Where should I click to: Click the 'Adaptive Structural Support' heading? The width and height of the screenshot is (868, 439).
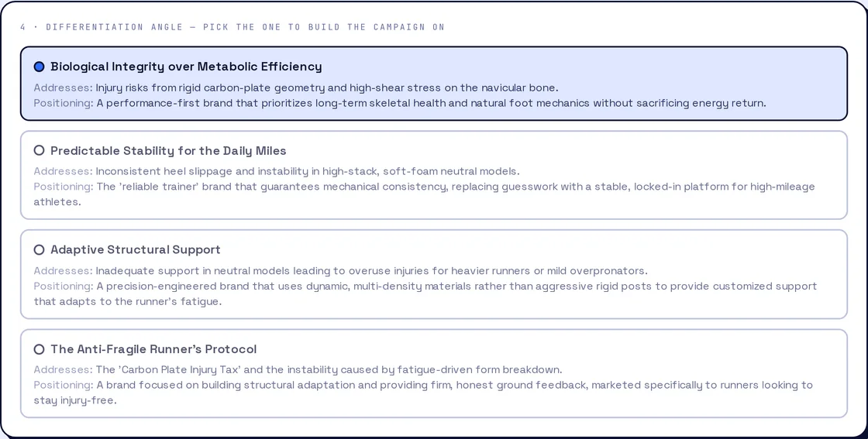click(136, 250)
